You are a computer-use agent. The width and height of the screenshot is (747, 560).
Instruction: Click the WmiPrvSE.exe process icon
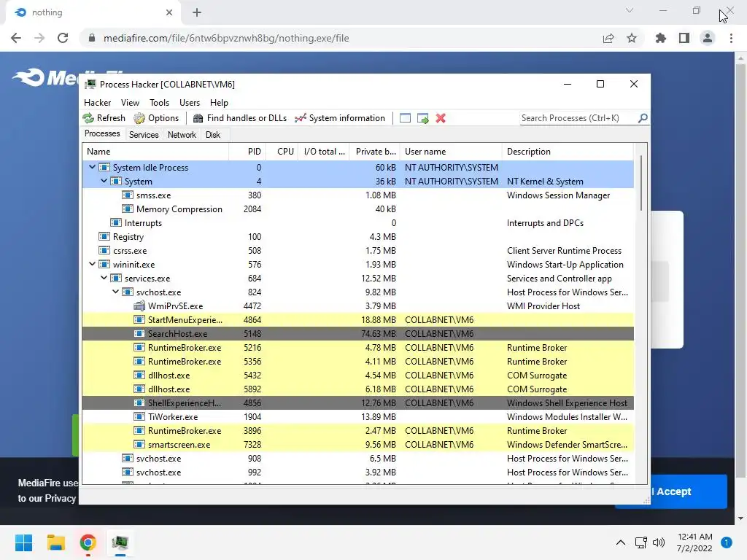(139, 306)
